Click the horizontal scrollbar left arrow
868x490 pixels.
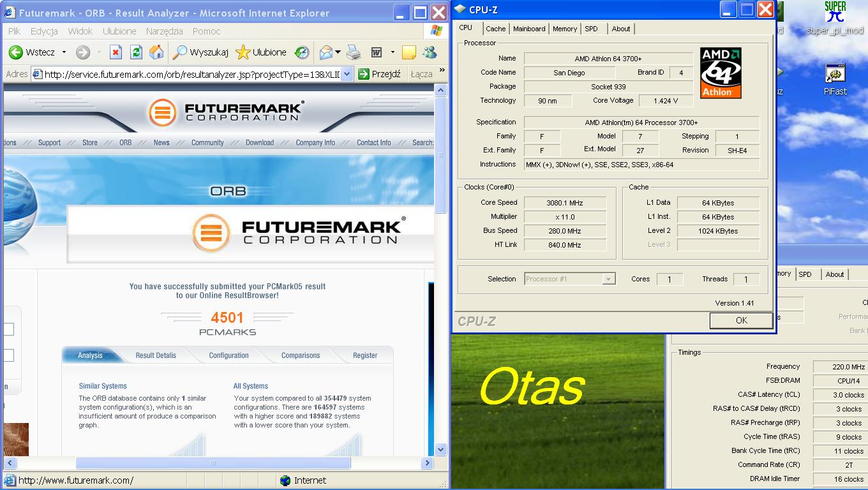click(x=10, y=463)
